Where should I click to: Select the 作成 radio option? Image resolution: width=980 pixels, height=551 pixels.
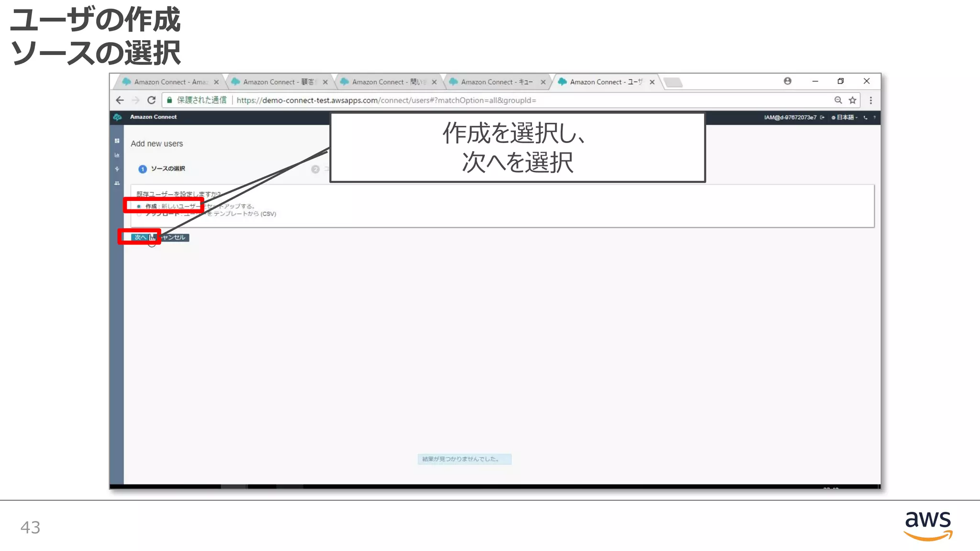tap(139, 207)
